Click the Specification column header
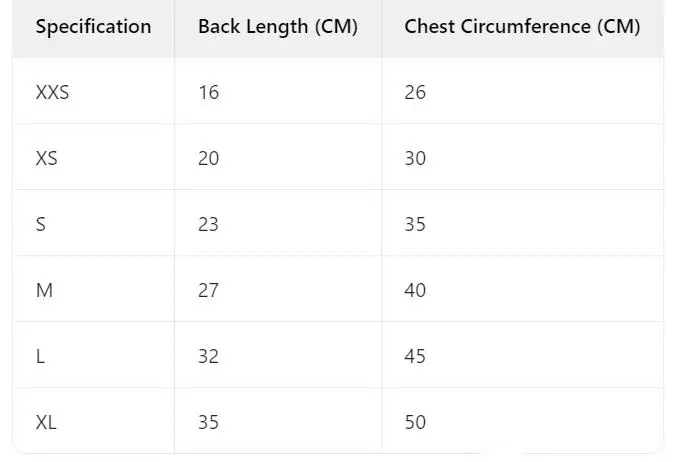 pyautogui.click(x=93, y=27)
